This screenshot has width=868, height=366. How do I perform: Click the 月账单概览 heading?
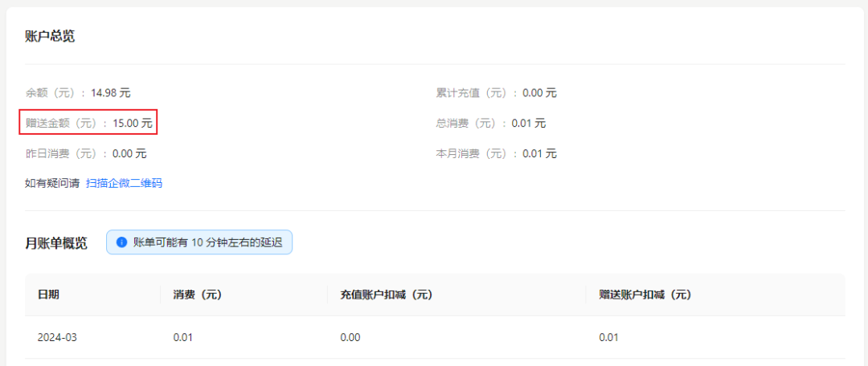(56, 243)
